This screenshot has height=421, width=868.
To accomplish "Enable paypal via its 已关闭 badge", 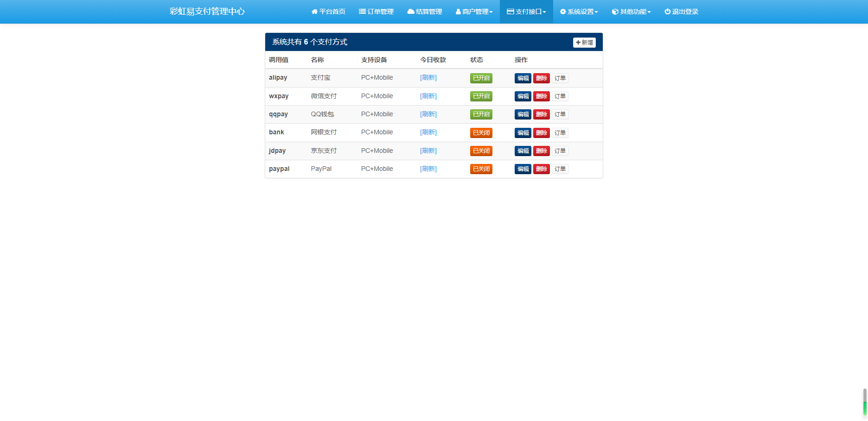I will [x=481, y=169].
